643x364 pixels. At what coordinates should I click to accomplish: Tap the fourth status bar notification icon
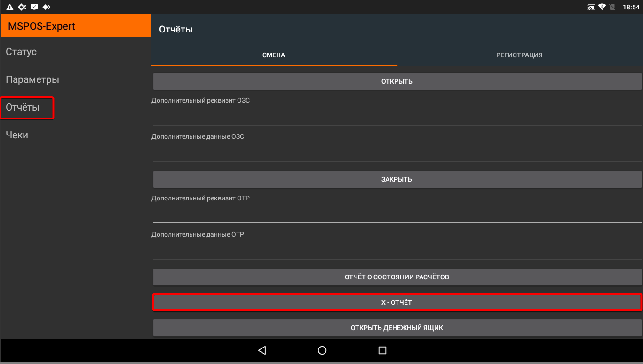pyautogui.click(x=46, y=7)
